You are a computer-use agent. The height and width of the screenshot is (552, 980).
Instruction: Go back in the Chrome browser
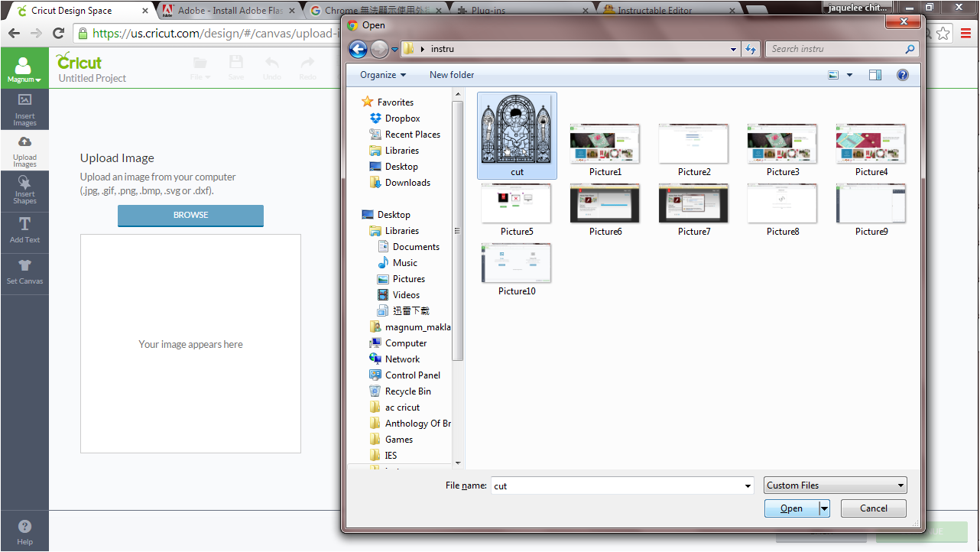(14, 34)
